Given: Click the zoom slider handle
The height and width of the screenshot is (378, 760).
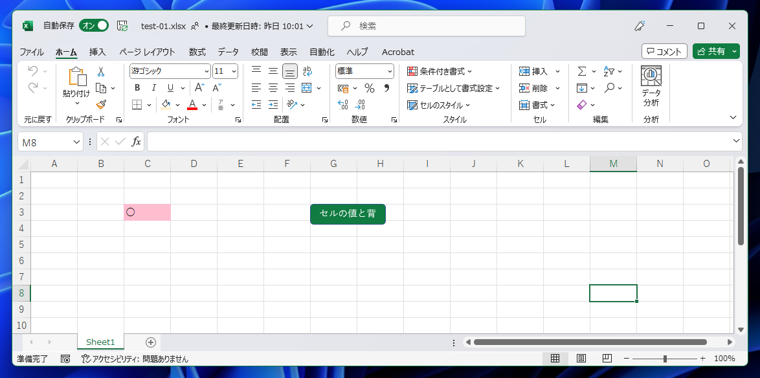Looking at the screenshot, I should pyautogui.click(x=665, y=359).
